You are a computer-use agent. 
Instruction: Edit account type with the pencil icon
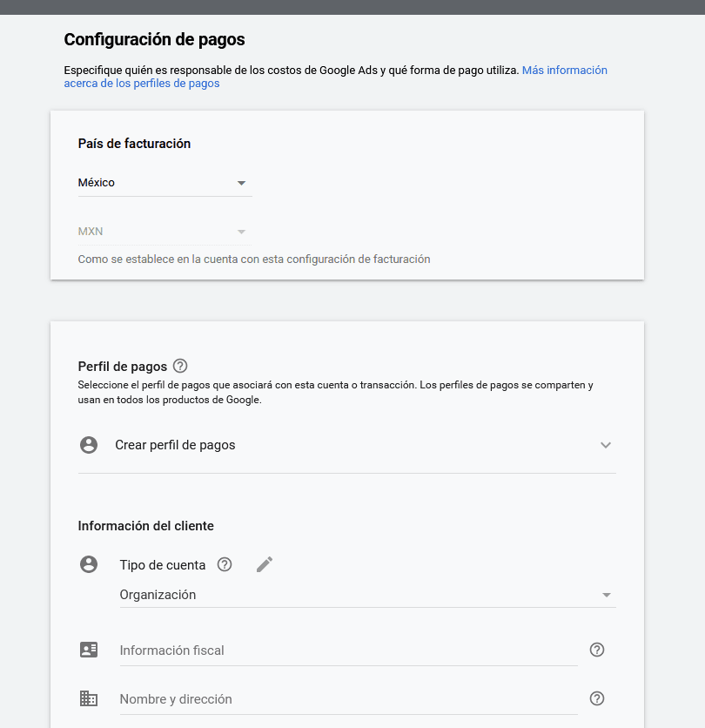point(265,564)
